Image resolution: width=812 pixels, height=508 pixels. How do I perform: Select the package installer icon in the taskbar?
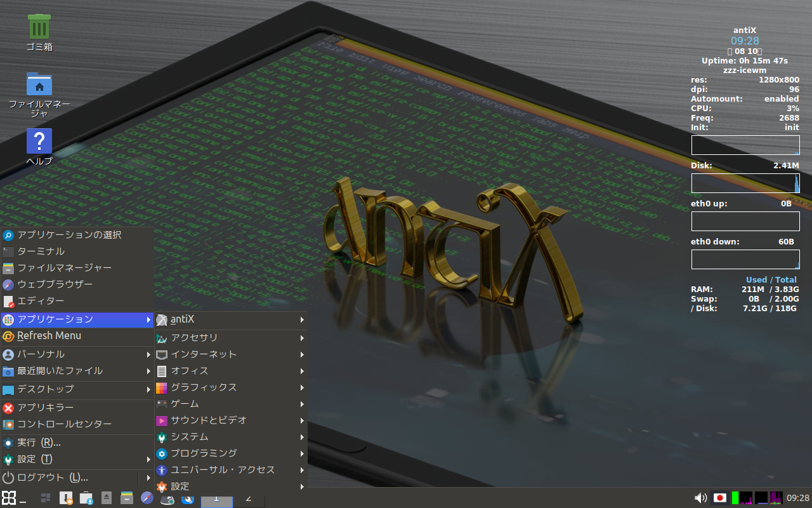point(65,498)
